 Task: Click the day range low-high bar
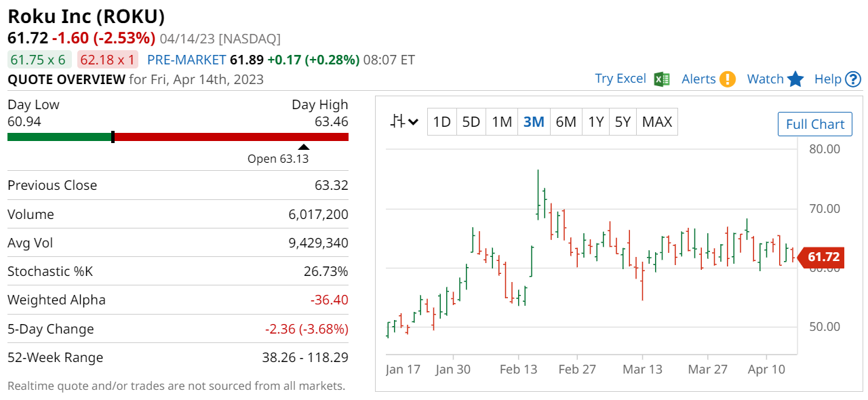coord(178,137)
